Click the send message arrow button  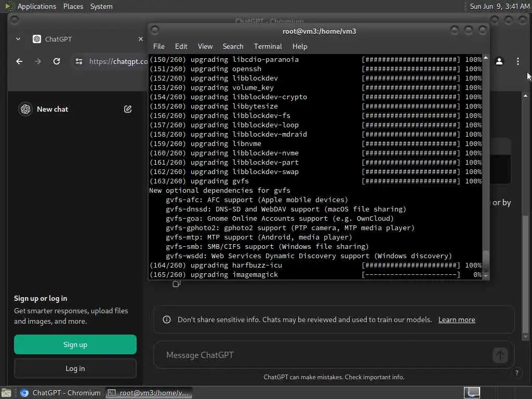(500, 355)
